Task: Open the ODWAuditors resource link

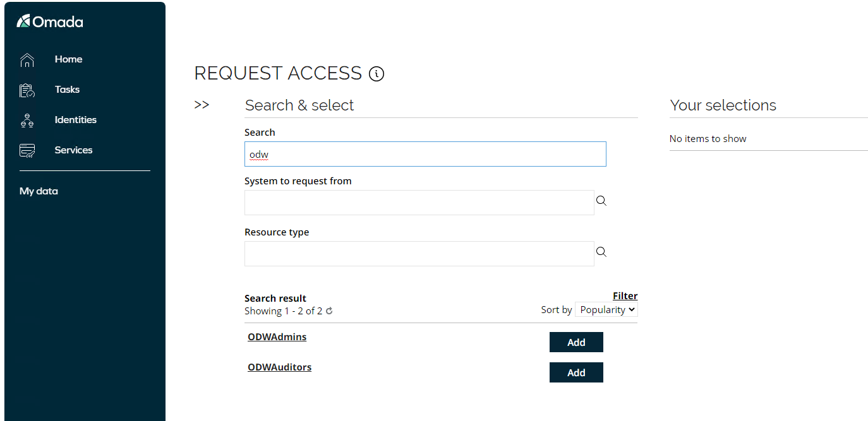Action: [x=280, y=367]
